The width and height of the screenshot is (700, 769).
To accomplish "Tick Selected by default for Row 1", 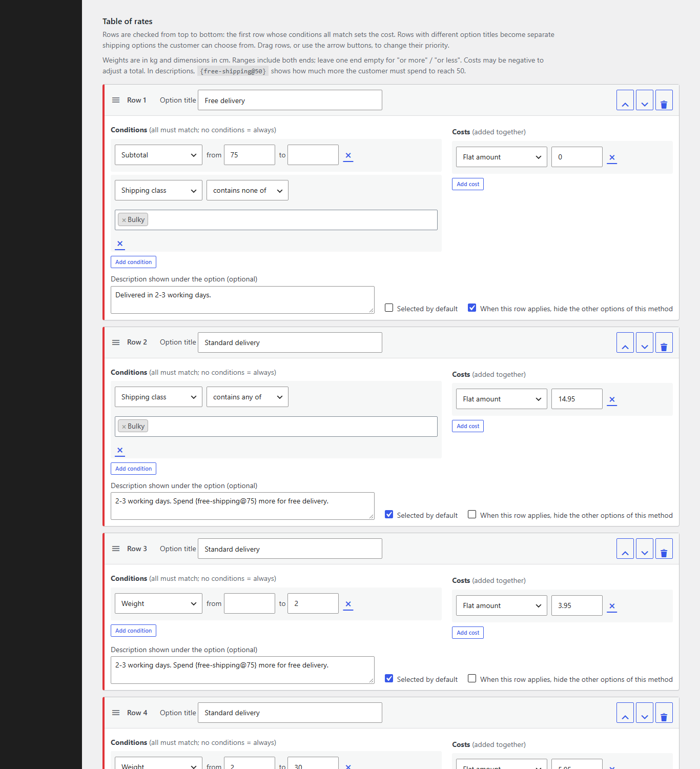I will click(389, 308).
